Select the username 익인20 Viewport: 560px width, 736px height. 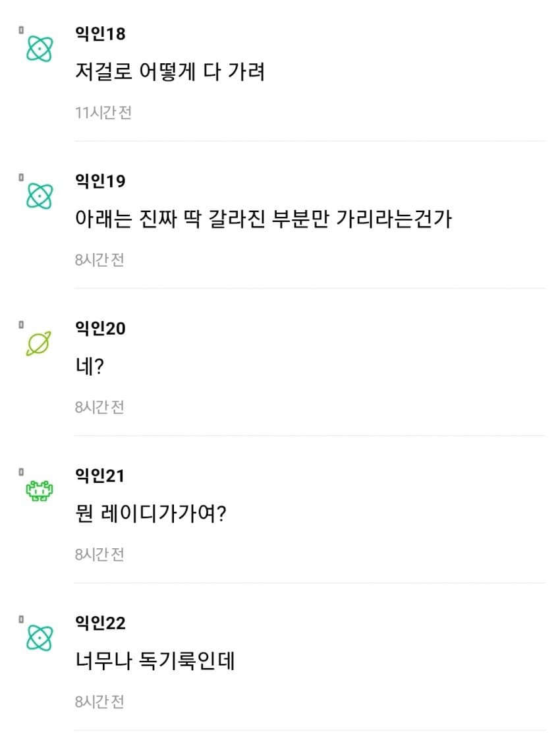(x=101, y=328)
